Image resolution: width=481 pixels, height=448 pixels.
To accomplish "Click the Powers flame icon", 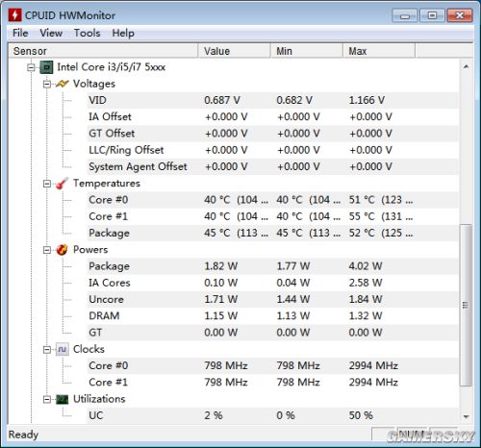I will [x=62, y=250].
